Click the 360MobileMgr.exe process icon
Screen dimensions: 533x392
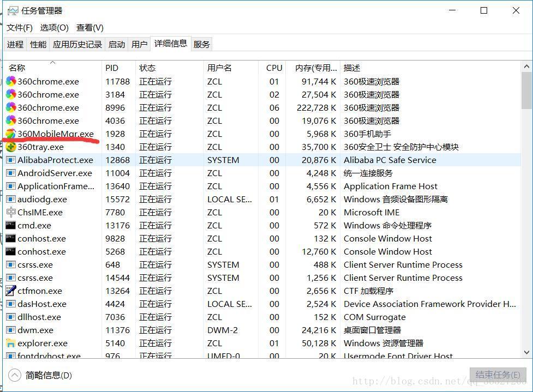pos(11,134)
